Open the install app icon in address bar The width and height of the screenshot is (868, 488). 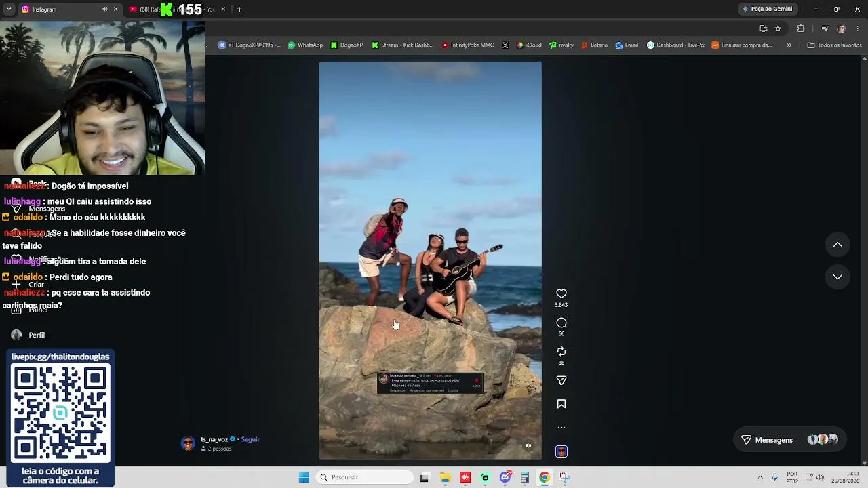(763, 28)
